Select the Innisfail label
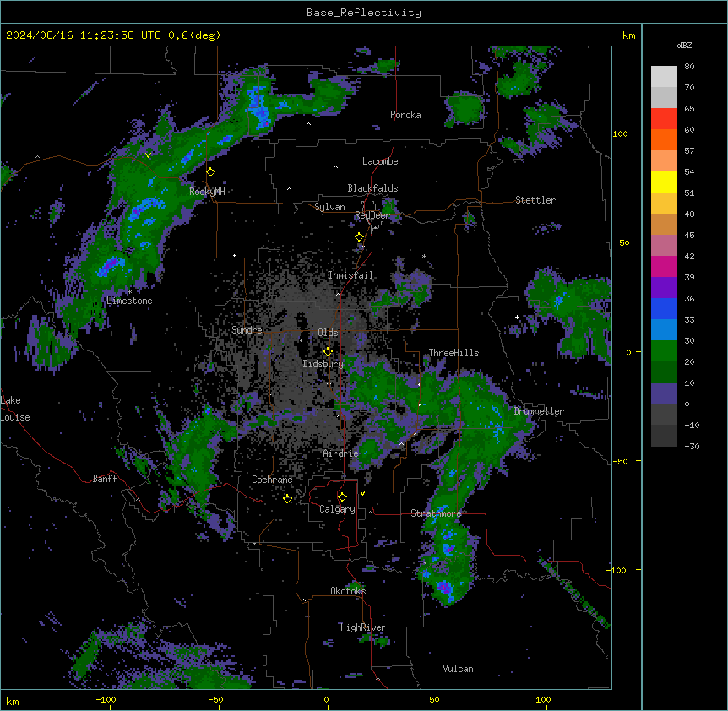 pos(350,275)
